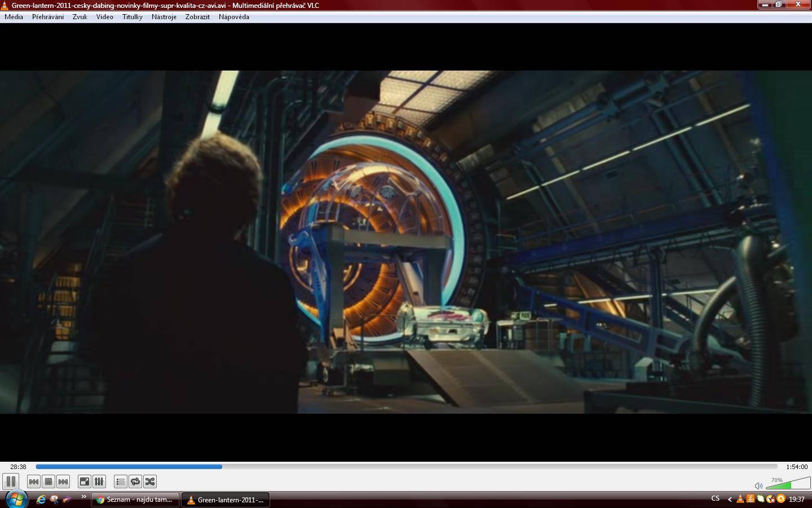Open the system clock showing 19:37

pos(797,499)
